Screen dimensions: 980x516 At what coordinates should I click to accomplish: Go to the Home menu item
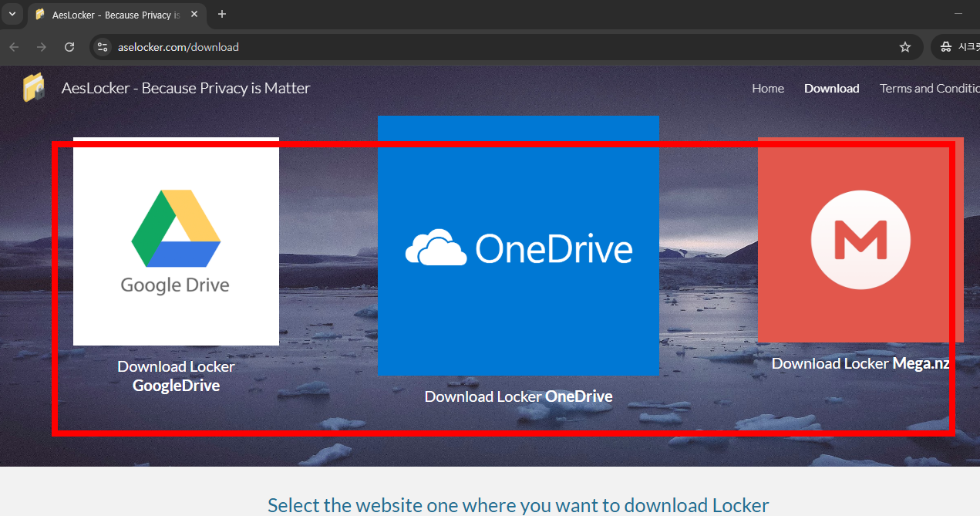point(768,89)
